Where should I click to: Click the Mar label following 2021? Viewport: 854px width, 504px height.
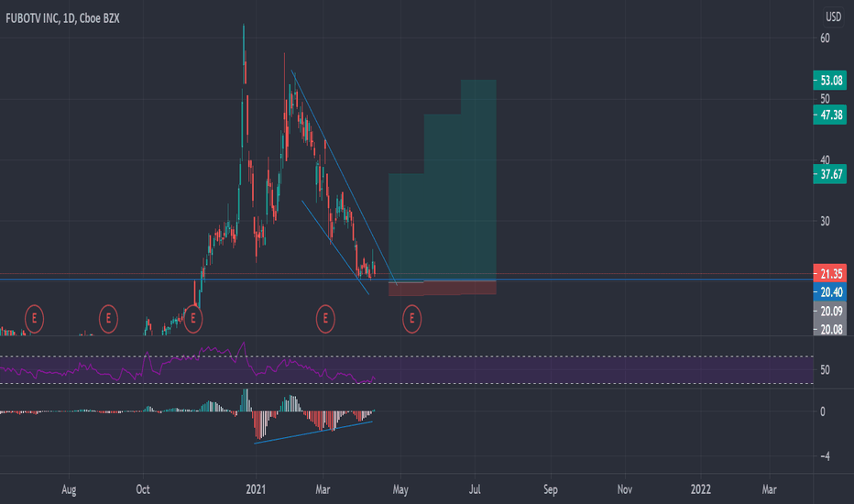coord(323,489)
